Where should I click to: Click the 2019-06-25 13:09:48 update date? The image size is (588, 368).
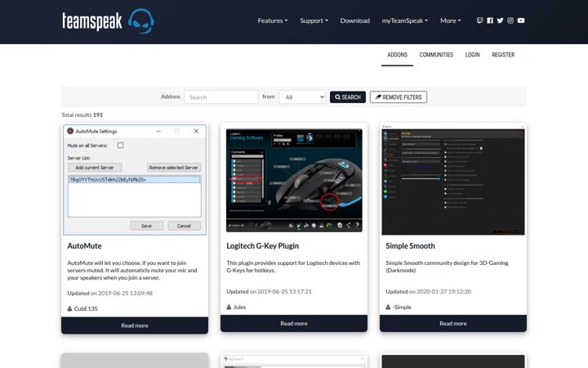125,294
